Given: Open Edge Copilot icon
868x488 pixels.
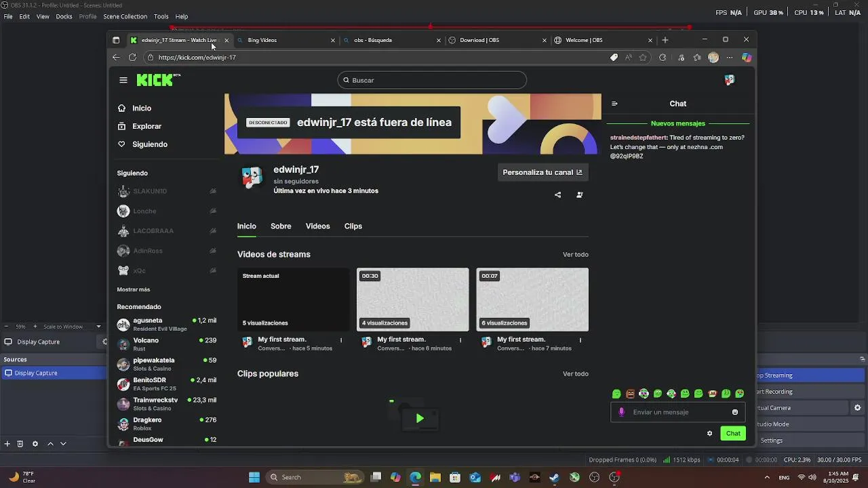Looking at the screenshot, I should [x=747, y=58].
